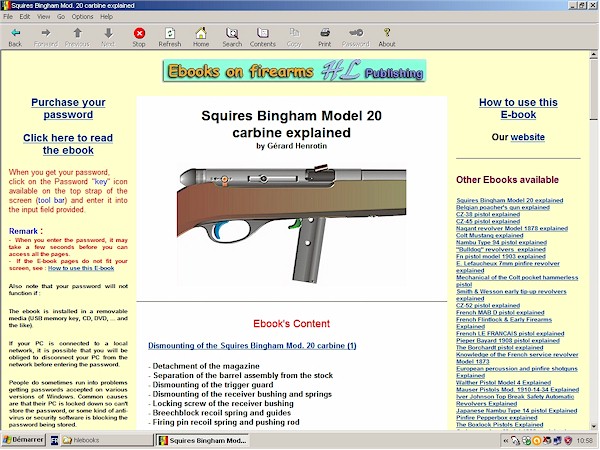Click the Démarrer start button

coord(23,440)
